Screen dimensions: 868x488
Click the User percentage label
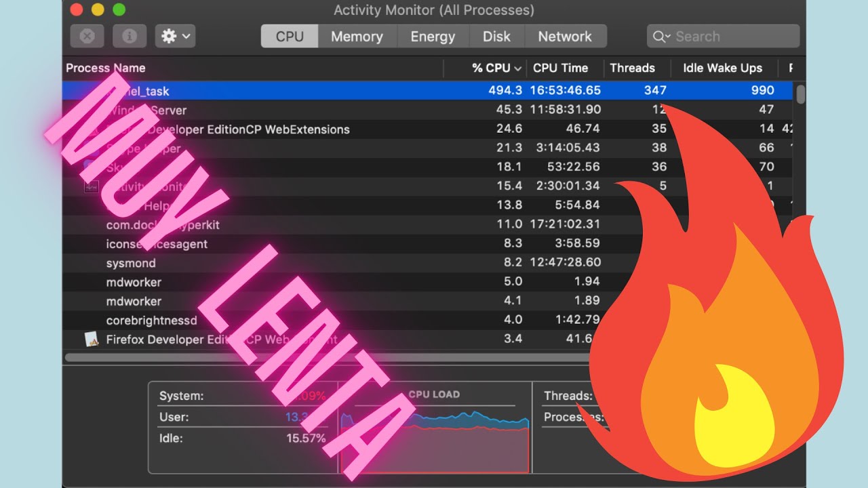174,417
